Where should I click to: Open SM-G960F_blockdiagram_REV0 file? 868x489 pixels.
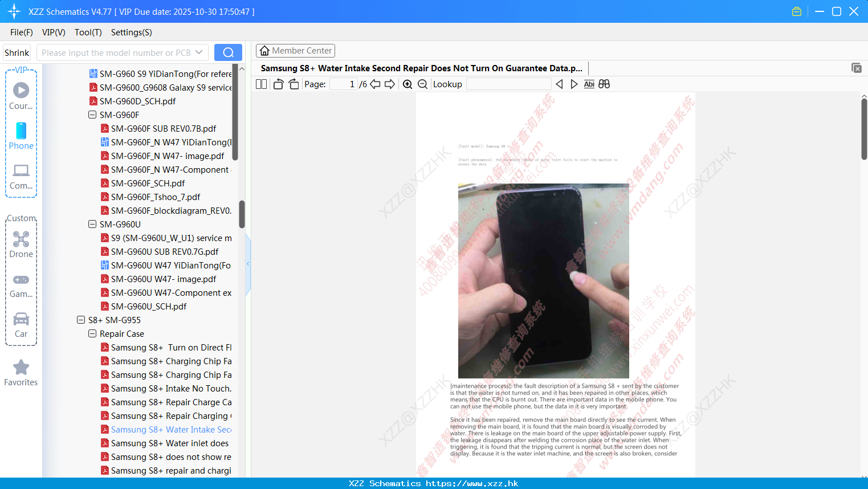tap(166, 210)
